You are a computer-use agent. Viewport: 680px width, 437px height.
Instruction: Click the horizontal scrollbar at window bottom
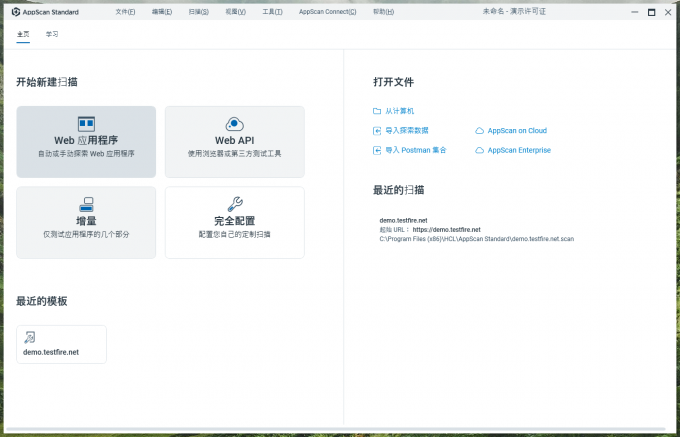click(336, 430)
